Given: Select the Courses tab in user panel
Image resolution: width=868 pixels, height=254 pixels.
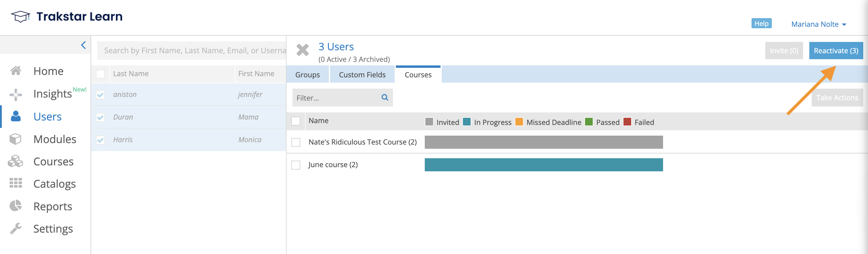Looking at the screenshot, I should (x=418, y=75).
